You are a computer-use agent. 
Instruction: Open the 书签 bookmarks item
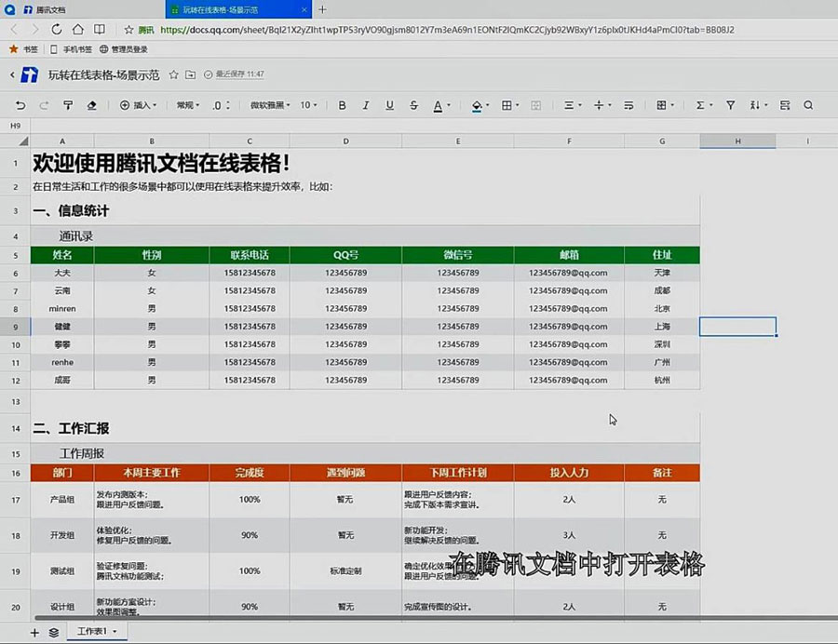click(23, 49)
